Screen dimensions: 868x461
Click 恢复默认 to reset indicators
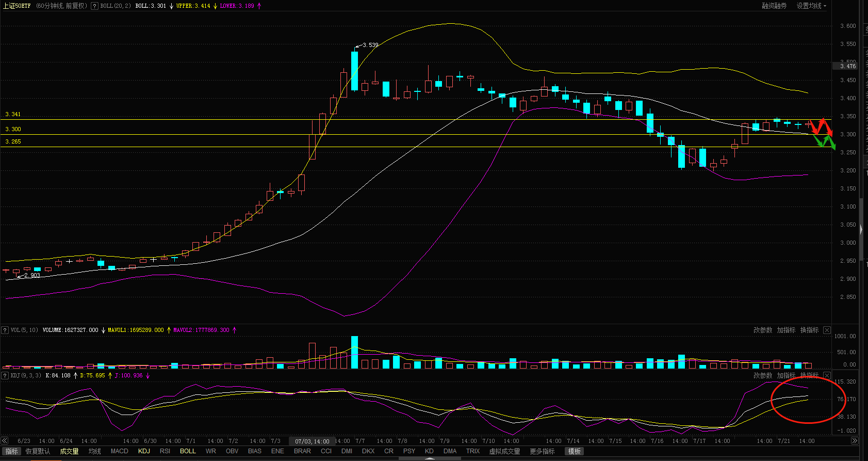(x=38, y=451)
